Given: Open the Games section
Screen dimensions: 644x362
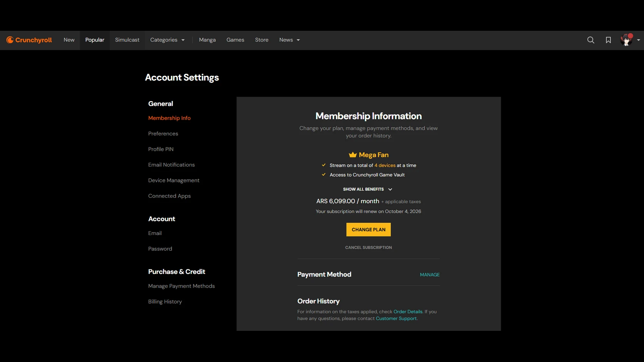Looking at the screenshot, I should click(235, 40).
